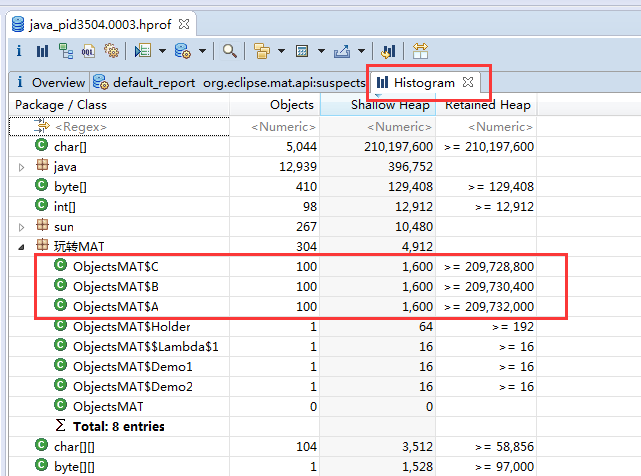Click the package icon next to java

(42, 165)
